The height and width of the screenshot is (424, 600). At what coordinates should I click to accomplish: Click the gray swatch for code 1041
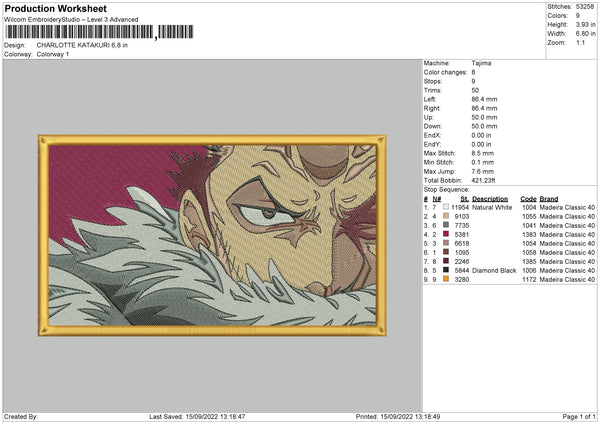click(x=446, y=225)
